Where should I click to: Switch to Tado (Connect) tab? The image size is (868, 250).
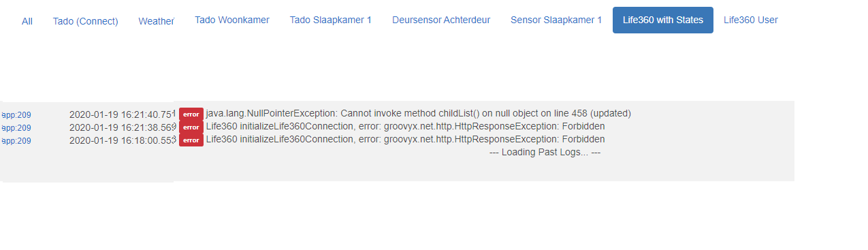click(85, 21)
